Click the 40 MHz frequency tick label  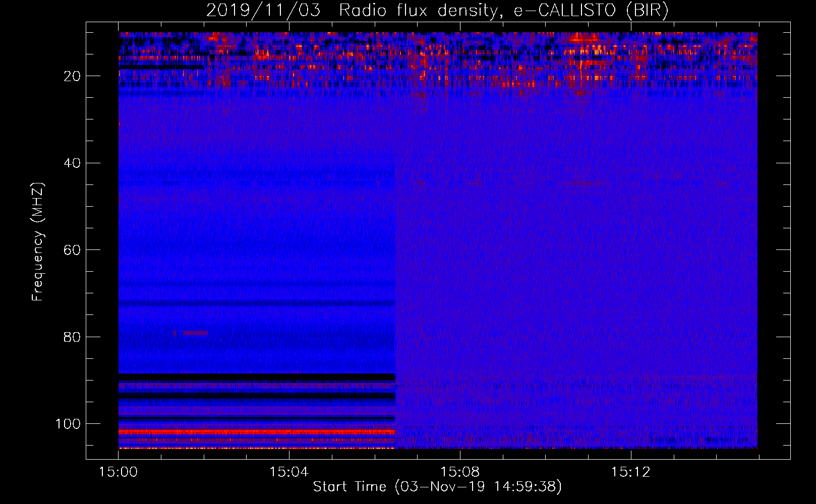(73, 163)
